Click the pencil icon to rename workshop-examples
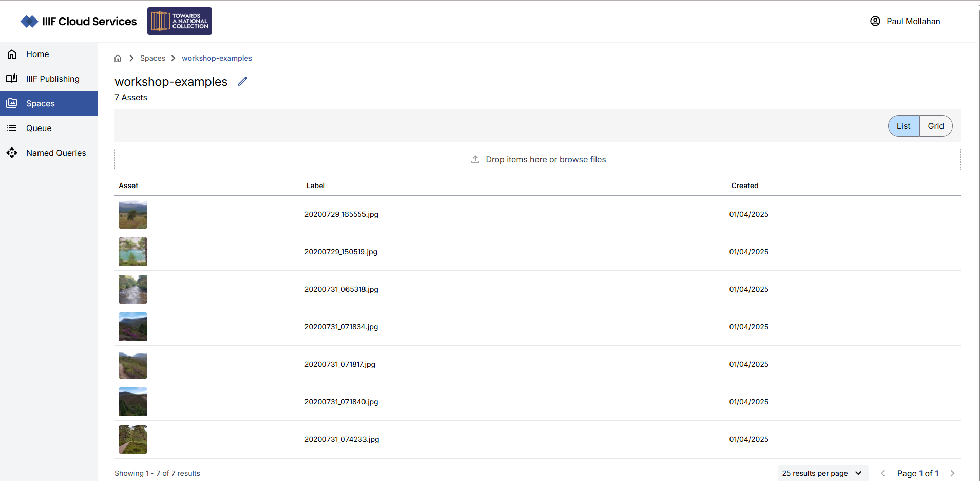The height and width of the screenshot is (481, 980). pyautogui.click(x=243, y=81)
